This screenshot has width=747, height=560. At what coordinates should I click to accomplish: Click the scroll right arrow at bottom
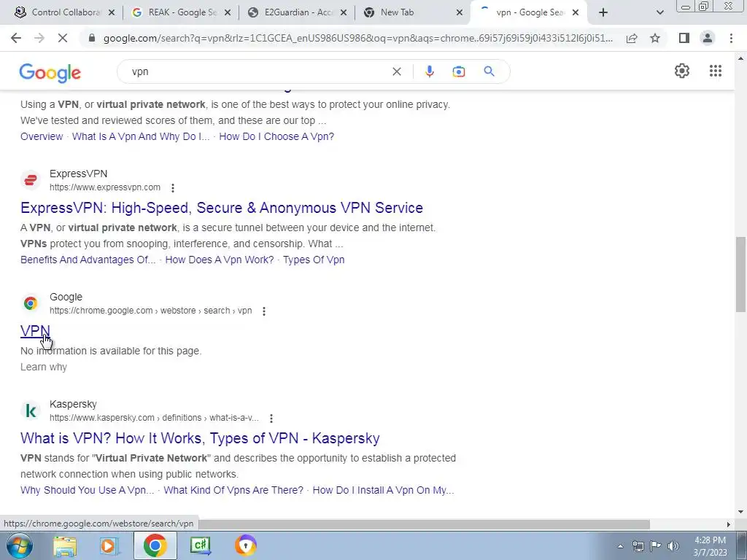728,524
